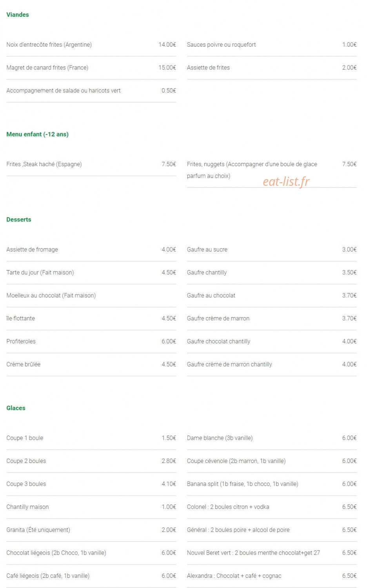Click Sauces poivre ou roquefort item

click(x=221, y=45)
